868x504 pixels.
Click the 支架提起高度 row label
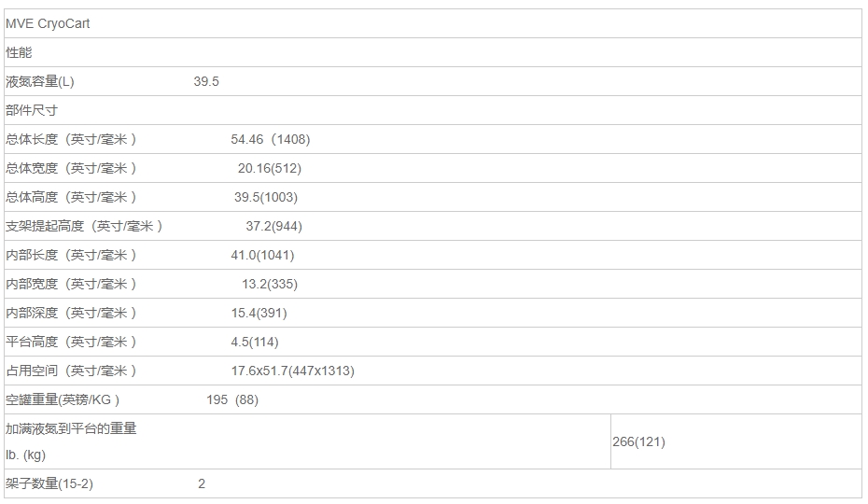(84, 226)
